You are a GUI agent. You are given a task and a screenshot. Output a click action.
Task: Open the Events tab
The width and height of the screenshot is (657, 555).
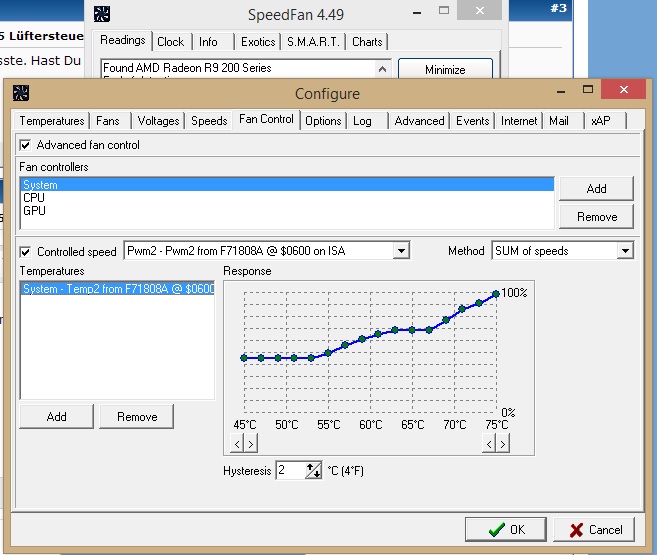[473, 121]
